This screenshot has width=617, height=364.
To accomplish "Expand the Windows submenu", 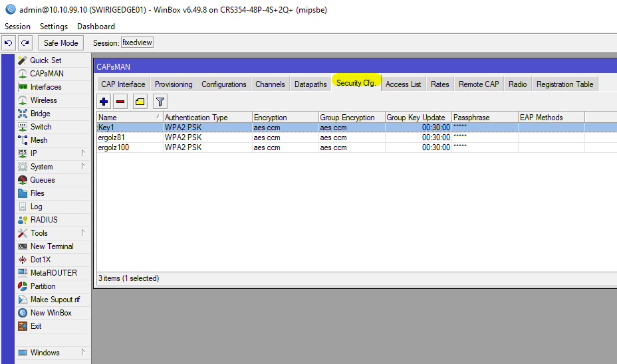I will 45,353.
